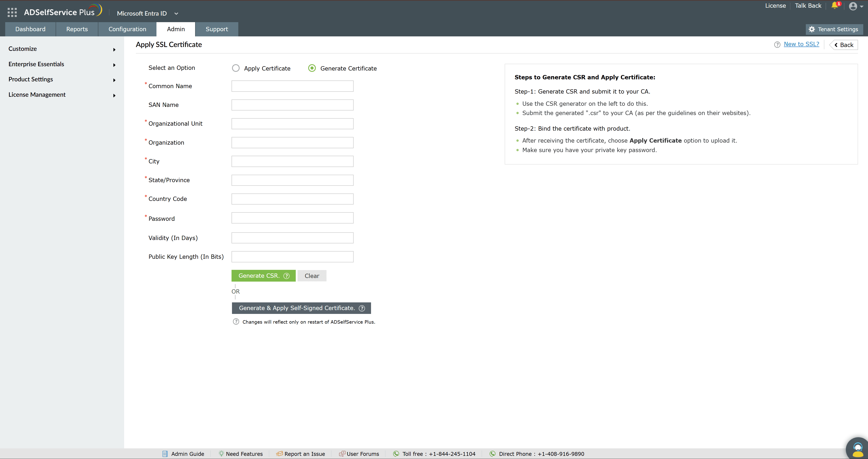Screen dimensions: 868x459
Task: Open the Configuration tab
Action: [127, 29]
